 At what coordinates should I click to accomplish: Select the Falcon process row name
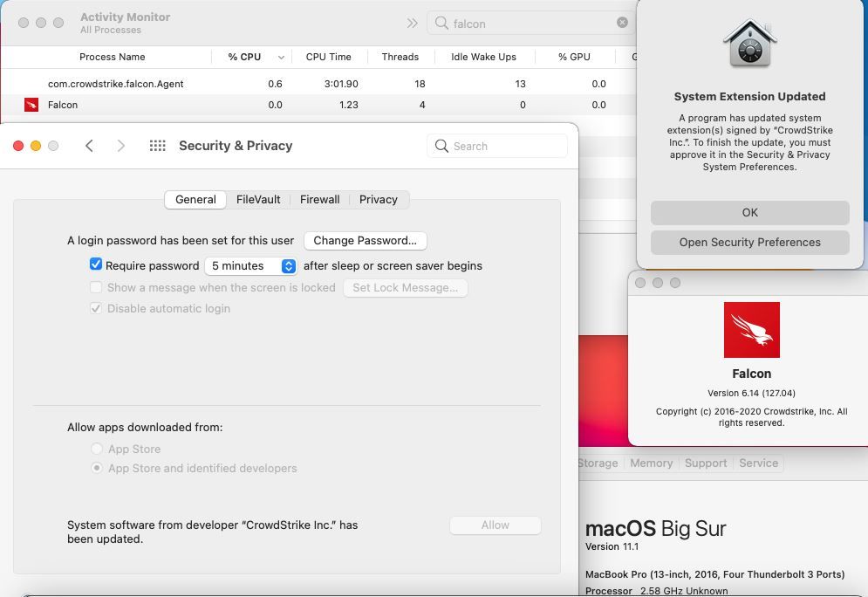[63, 105]
